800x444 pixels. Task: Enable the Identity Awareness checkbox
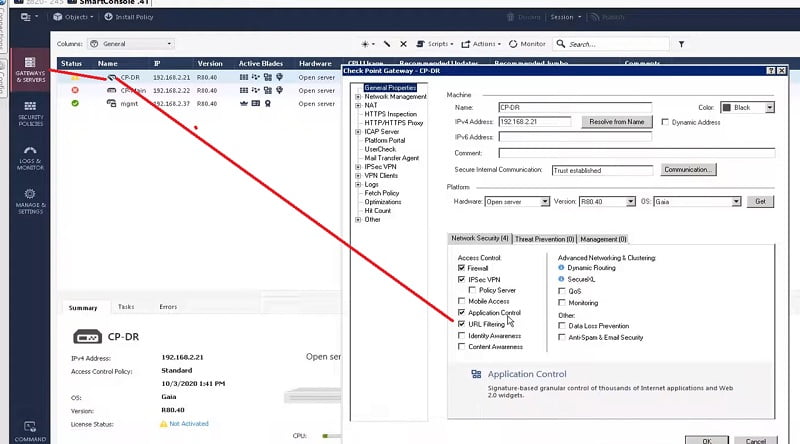(461, 336)
